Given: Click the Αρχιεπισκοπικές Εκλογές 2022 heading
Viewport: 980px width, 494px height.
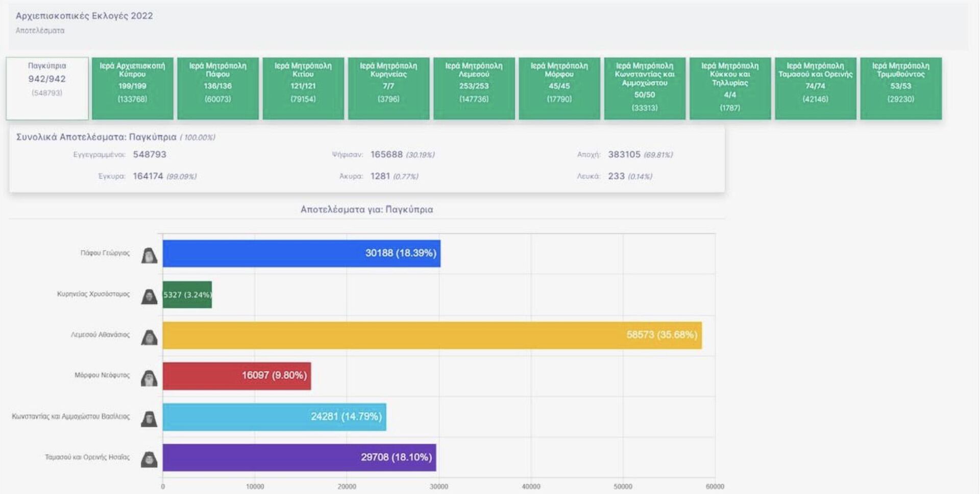Looking at the screenshot, I should coord(84,16).
